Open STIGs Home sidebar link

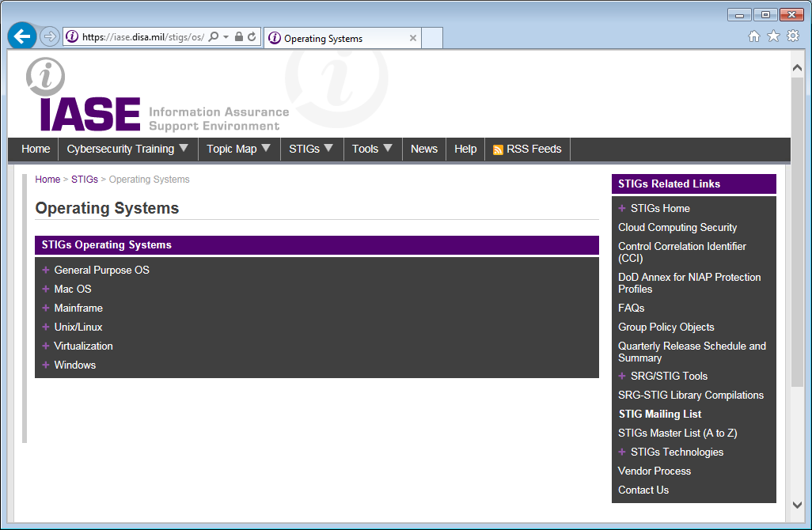(x=660, y=208)
